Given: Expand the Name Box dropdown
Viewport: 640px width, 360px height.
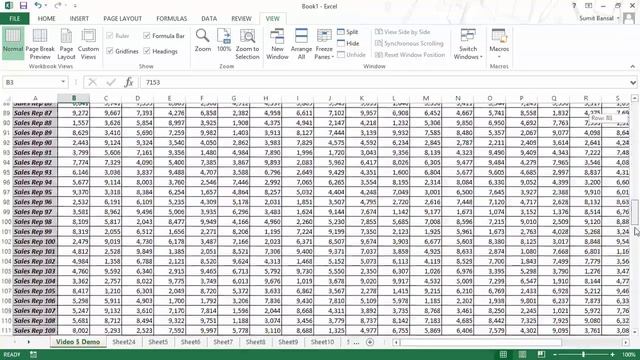Looking at the screenshot, I should point(63,82).
